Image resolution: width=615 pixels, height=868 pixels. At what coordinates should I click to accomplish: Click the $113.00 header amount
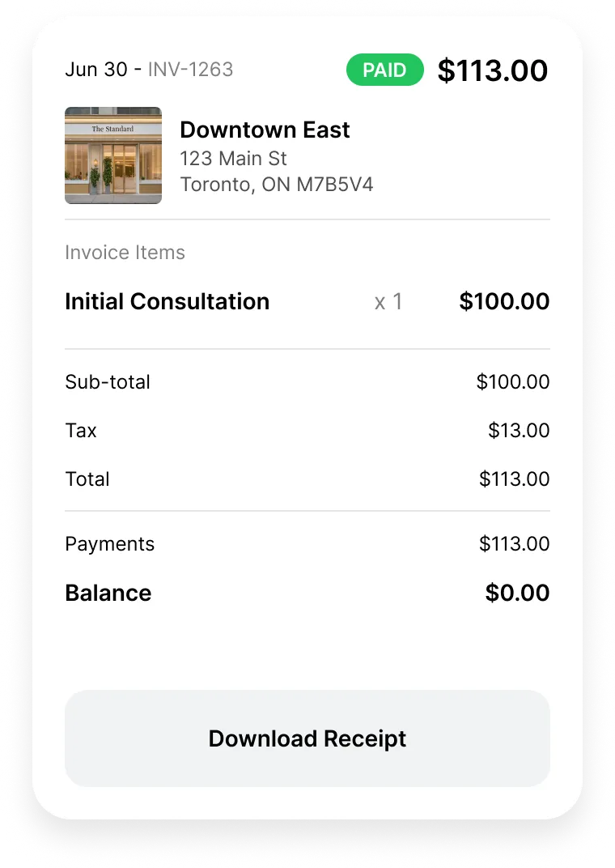click(493, 71)
